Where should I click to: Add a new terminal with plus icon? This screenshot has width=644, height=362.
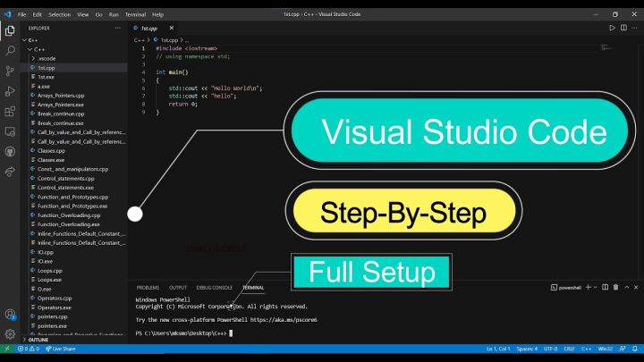(x=589, y=287)
